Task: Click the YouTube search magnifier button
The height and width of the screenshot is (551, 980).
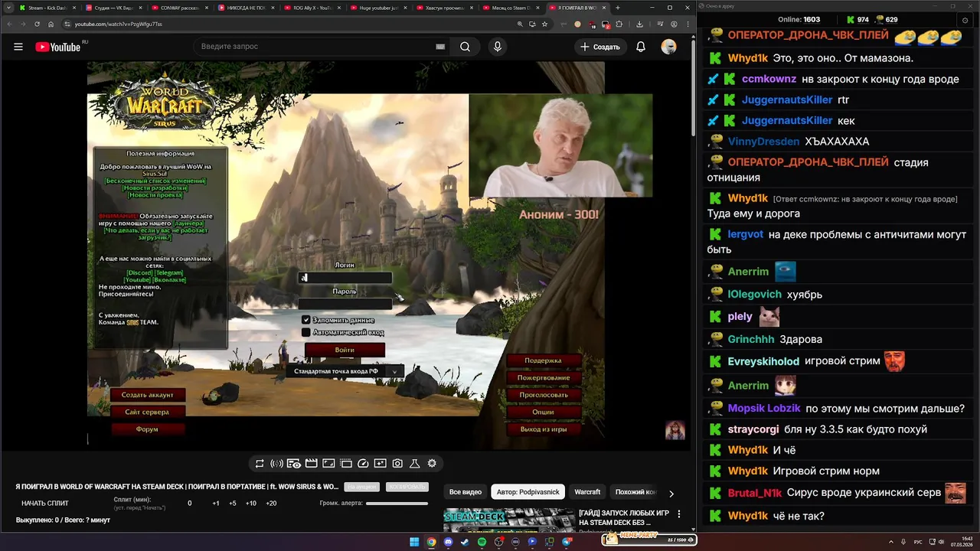Action: 465,47
